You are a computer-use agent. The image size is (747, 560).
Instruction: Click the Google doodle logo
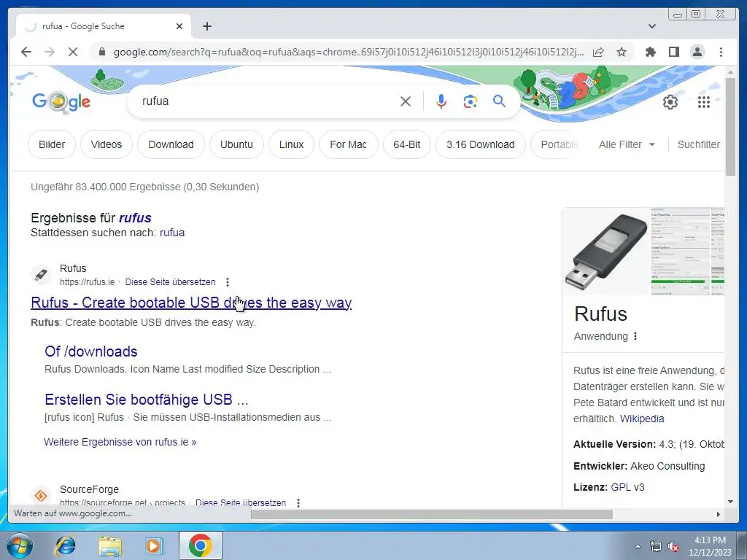click(61, 101)
